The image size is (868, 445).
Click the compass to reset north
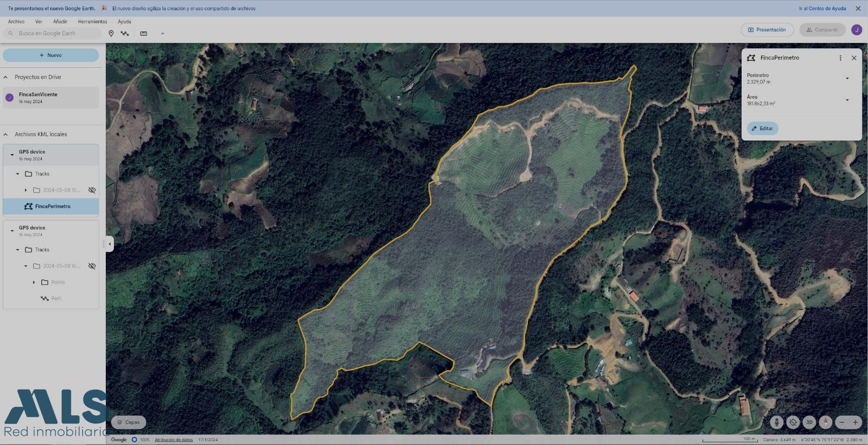click(826, 422)
